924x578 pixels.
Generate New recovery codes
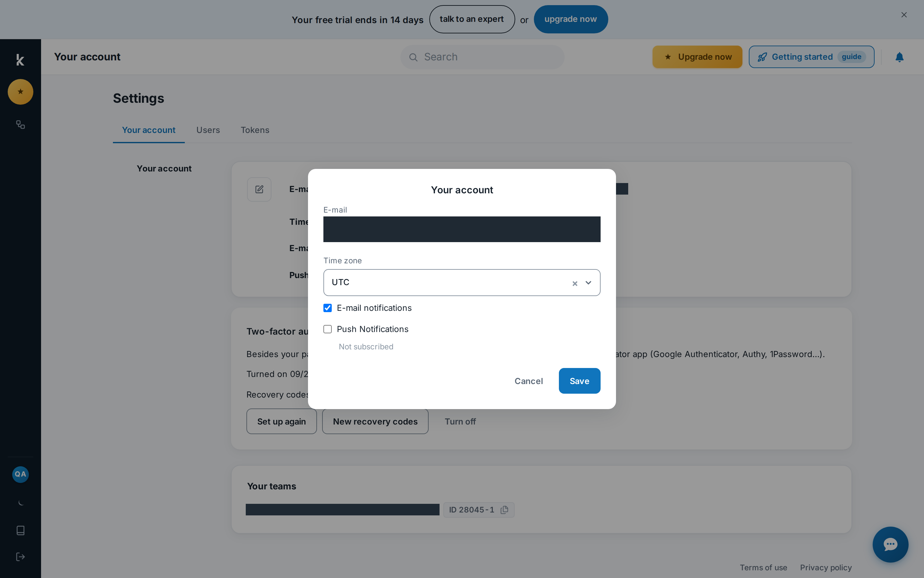[x=375, y=421]
